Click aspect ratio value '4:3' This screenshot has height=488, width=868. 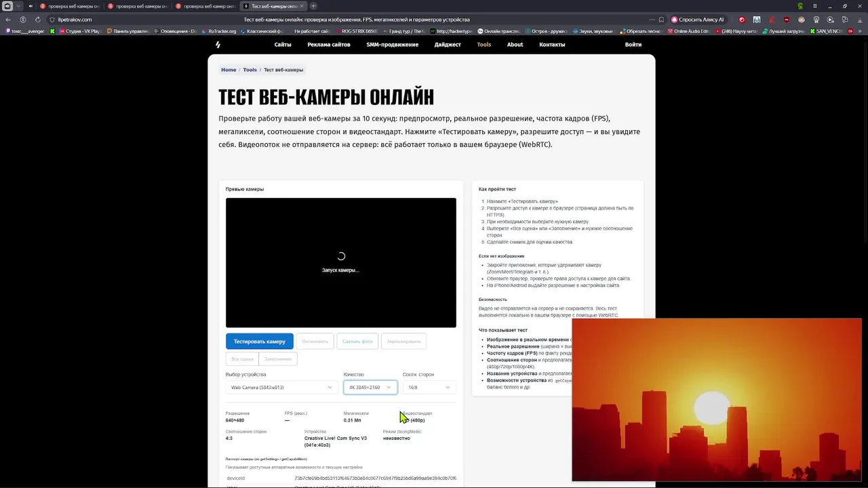pyautogui.click(x=229, y=438)
